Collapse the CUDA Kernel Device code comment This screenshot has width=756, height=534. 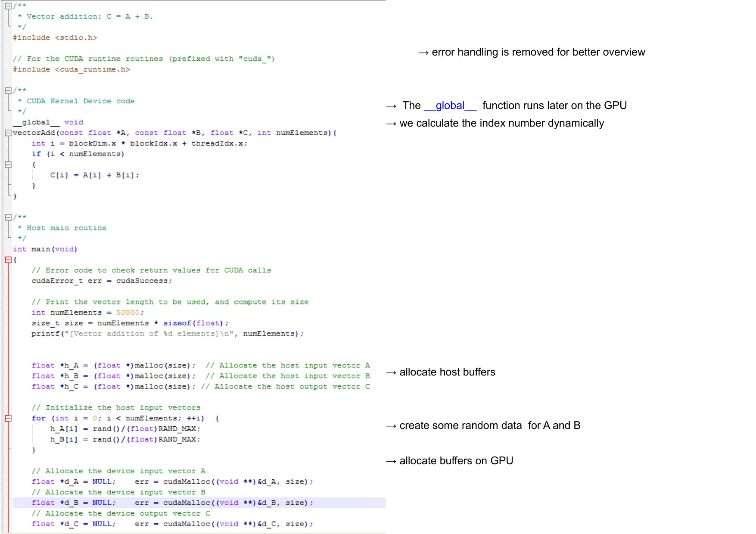point(8,90)
